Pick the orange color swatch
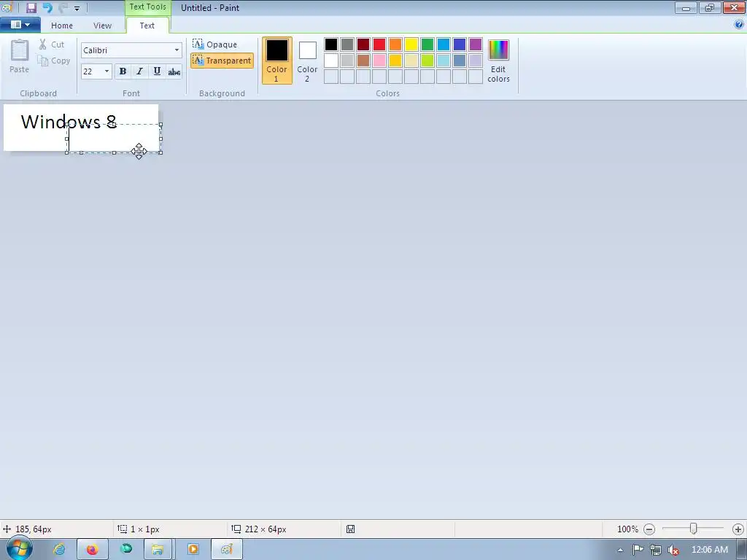This screenshot has height=560, width=747. point(395,44)
